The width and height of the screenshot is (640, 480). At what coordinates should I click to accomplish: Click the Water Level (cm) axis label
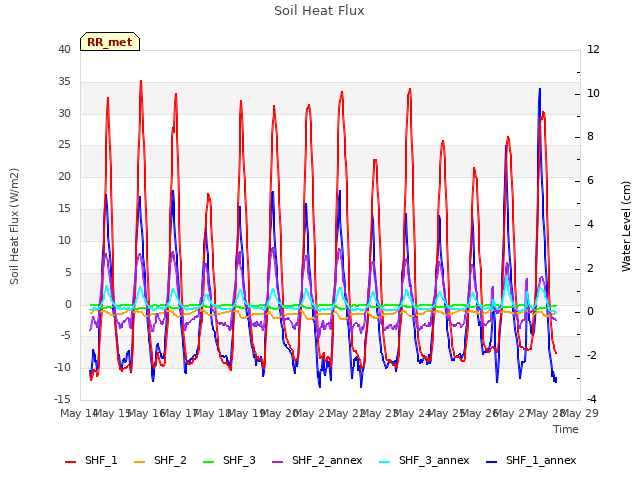click(626, 226)
